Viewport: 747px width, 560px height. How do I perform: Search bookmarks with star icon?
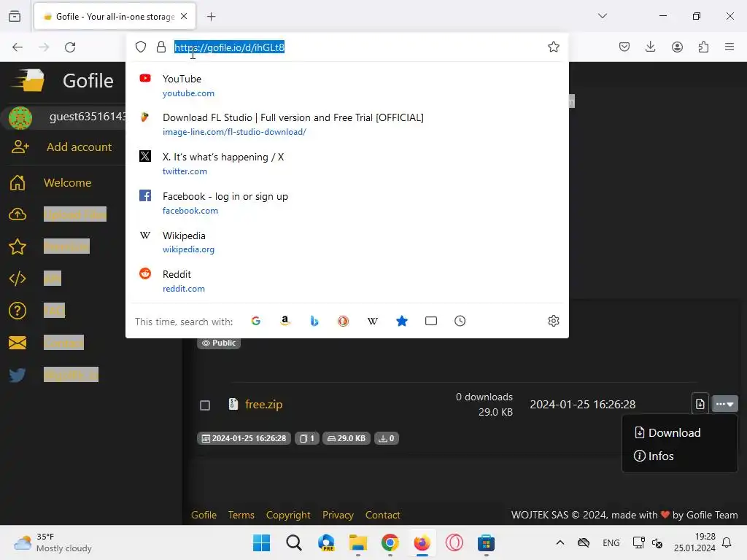[402, 321]
